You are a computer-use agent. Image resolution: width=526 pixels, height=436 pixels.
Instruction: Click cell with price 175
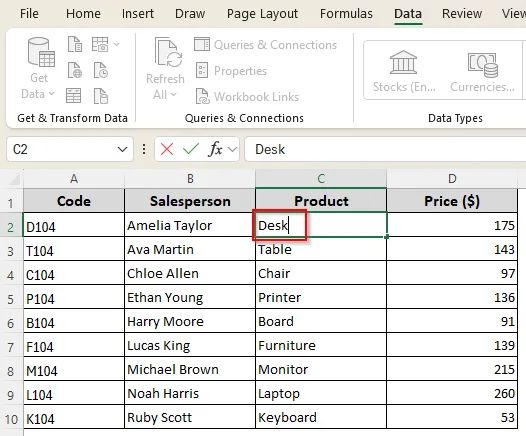click(452, 225)
